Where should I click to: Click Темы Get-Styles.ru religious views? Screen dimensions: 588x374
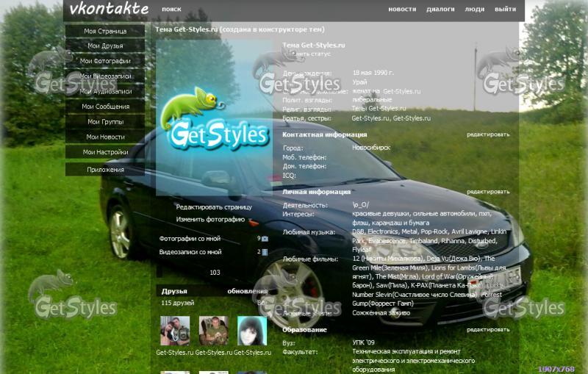[x=379, y=108]
